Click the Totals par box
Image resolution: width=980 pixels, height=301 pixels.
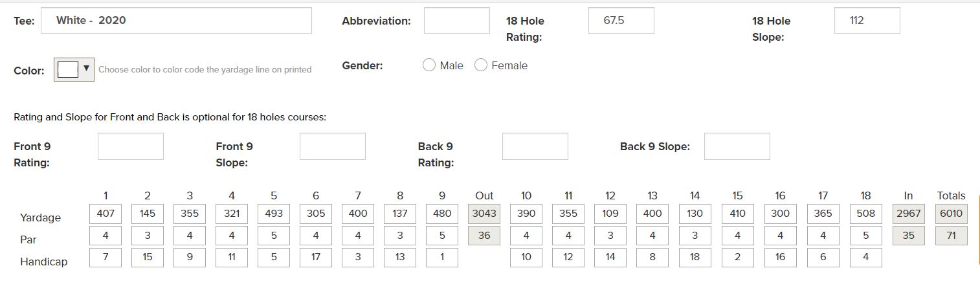(x=951, y=236)
